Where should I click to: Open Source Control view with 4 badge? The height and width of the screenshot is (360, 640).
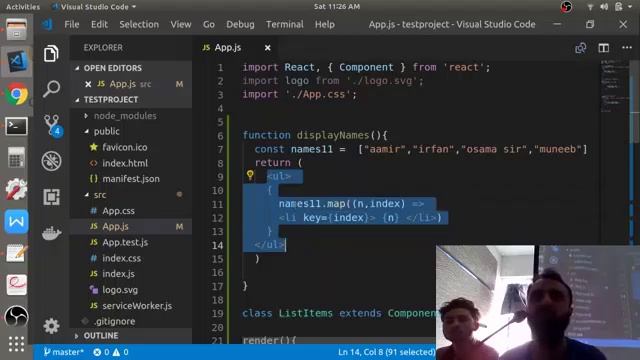(52, 125)
